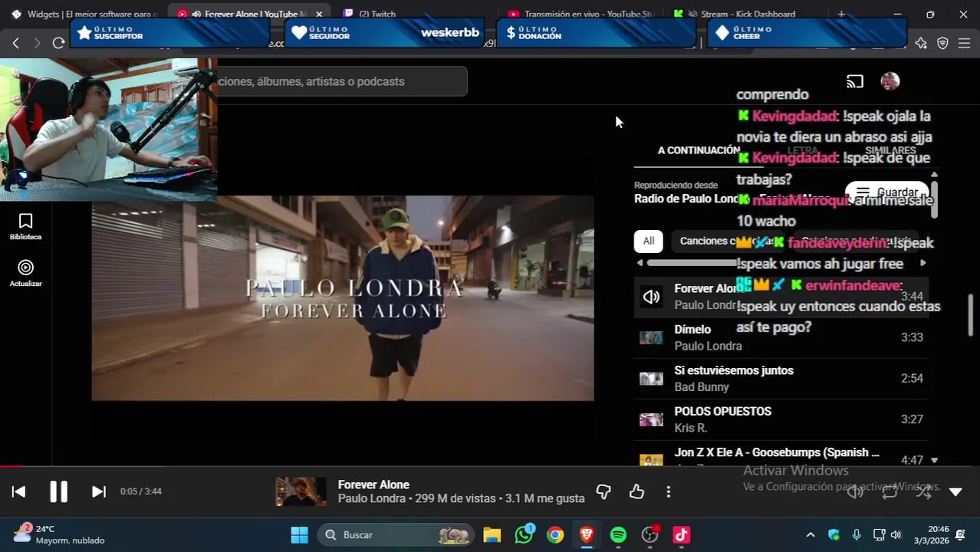Open more actions menu in player bar

coord(669,491)
